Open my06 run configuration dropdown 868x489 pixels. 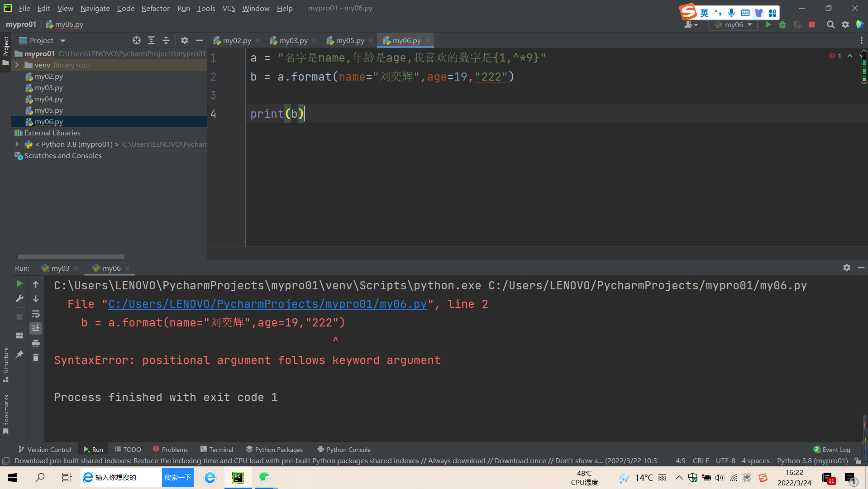point(733,25)
